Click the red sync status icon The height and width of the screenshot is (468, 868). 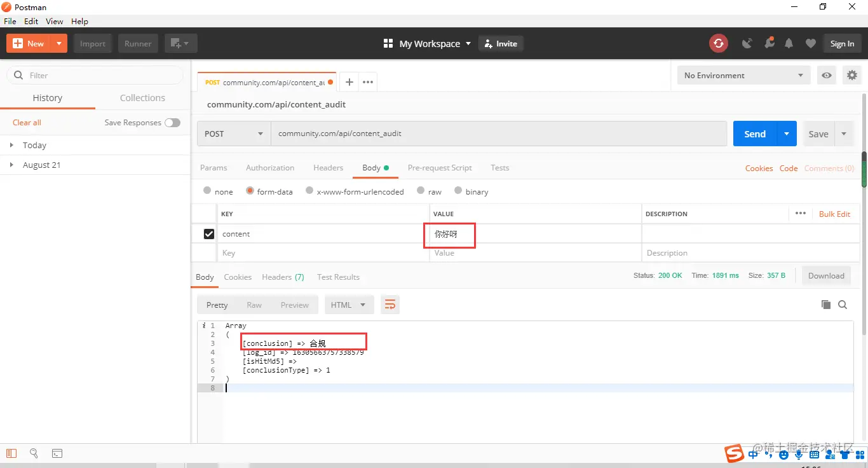(719, 43)
